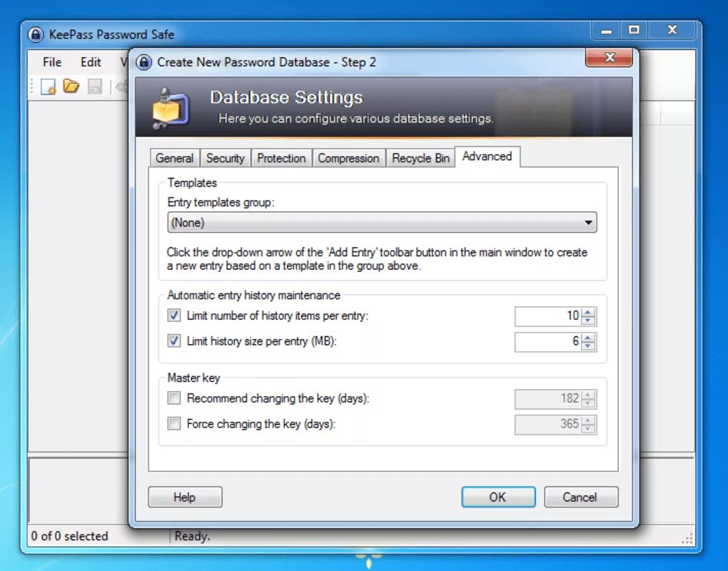Click the 'Ready.' status bar text
The image size is (728, 571).
(x=192, y=536)
